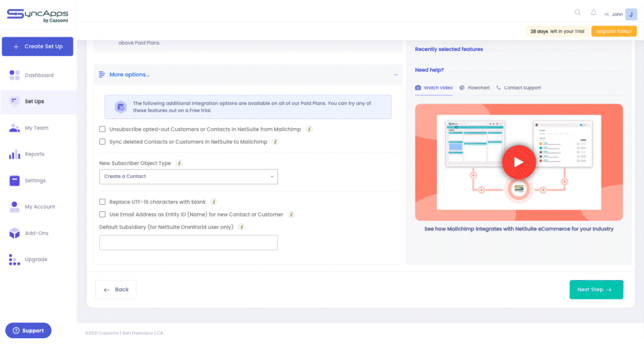
Task: Click the Watch Video camera icon
Action: 418,88
